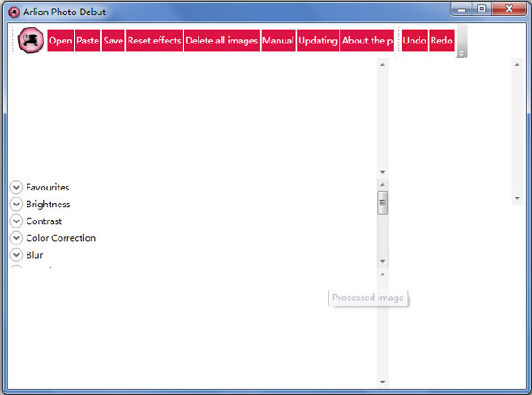Click effects list scroll down arrow
This screenshot has height=395, width=532.
[x=383, y=261]
